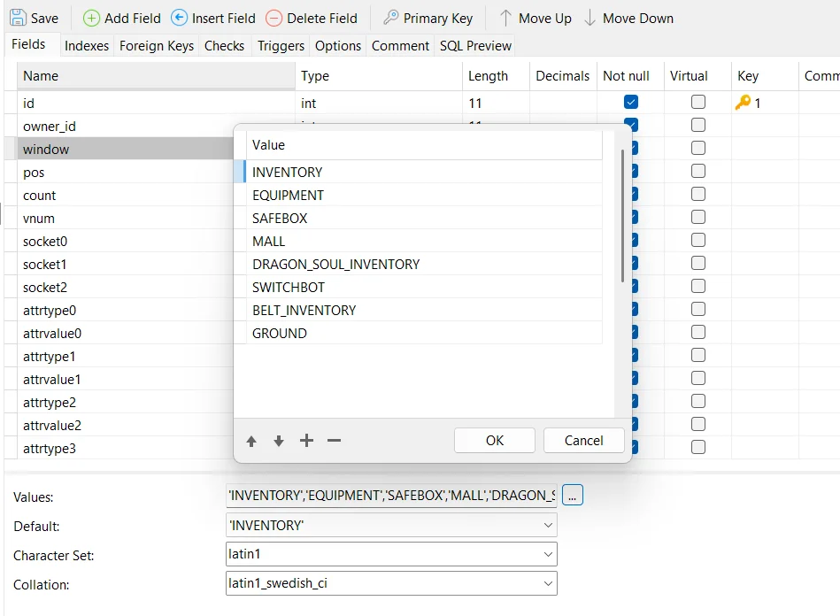Remove value with minus icon
The height and width of the screenshot is (616, 840).
pos(334,441)
